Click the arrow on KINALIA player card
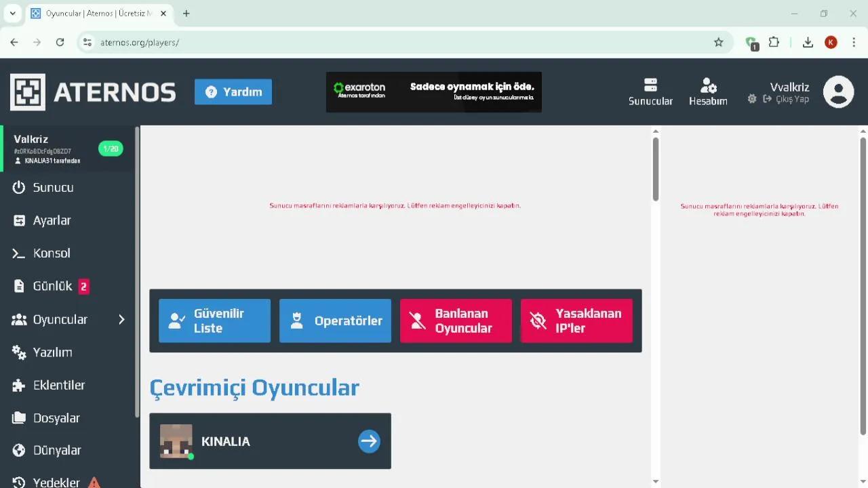The image size is (868, 488). (x=369, y=441)
